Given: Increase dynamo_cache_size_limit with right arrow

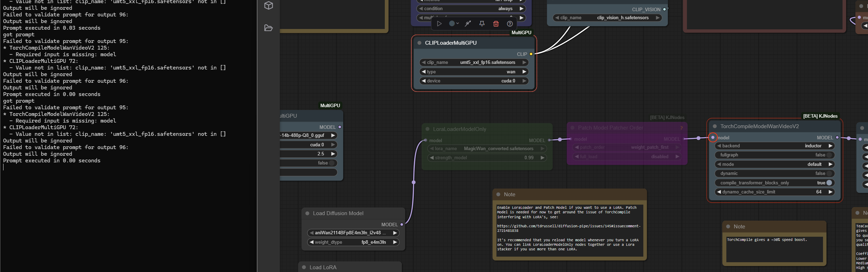Looking at the screenshot, I should [x=830, y=192].
